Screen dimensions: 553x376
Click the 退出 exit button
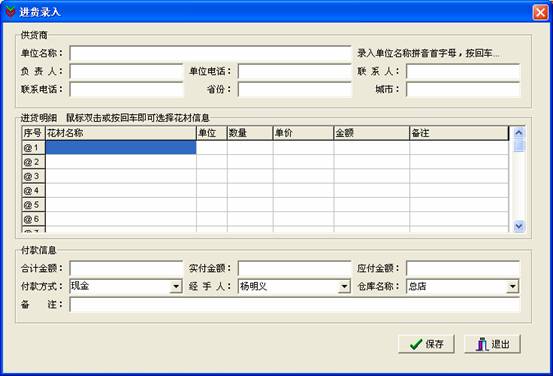pos(492,344)
